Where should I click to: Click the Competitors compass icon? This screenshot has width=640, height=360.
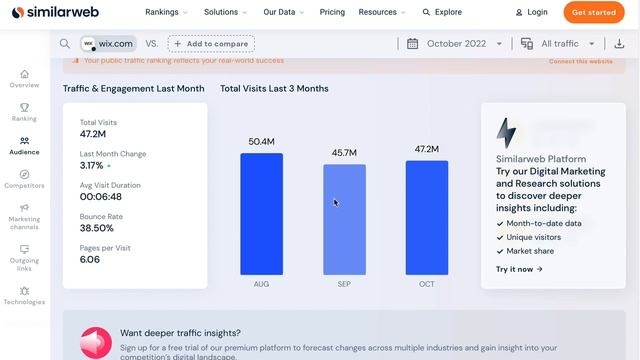[24, 174]
